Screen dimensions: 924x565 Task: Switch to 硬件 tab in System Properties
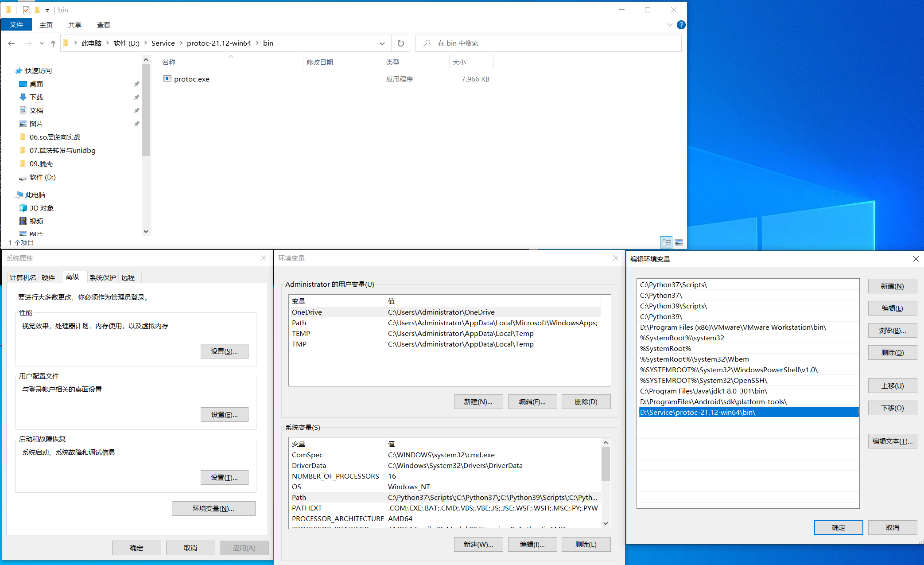[x=48, y=277]
